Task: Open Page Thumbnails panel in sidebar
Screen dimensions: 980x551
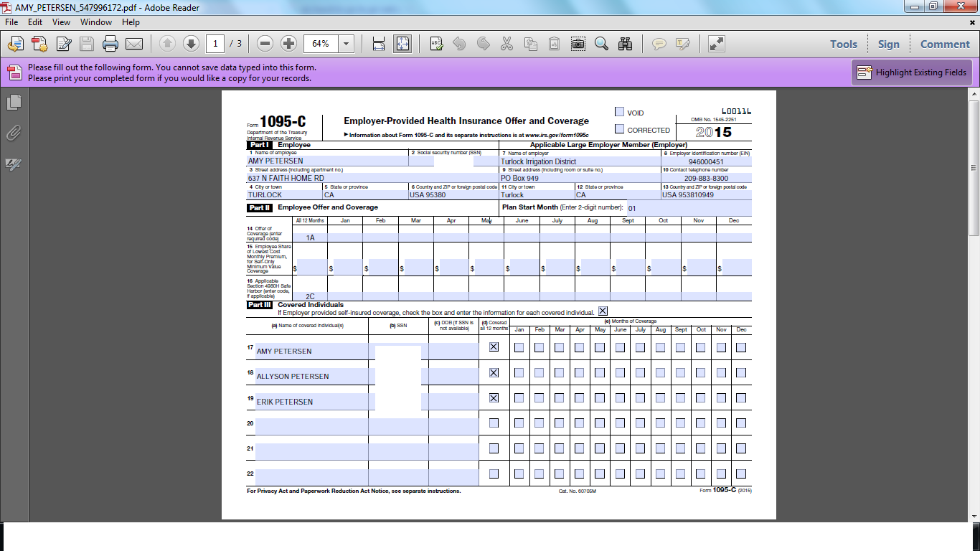Action: click(x=14, y=103)
